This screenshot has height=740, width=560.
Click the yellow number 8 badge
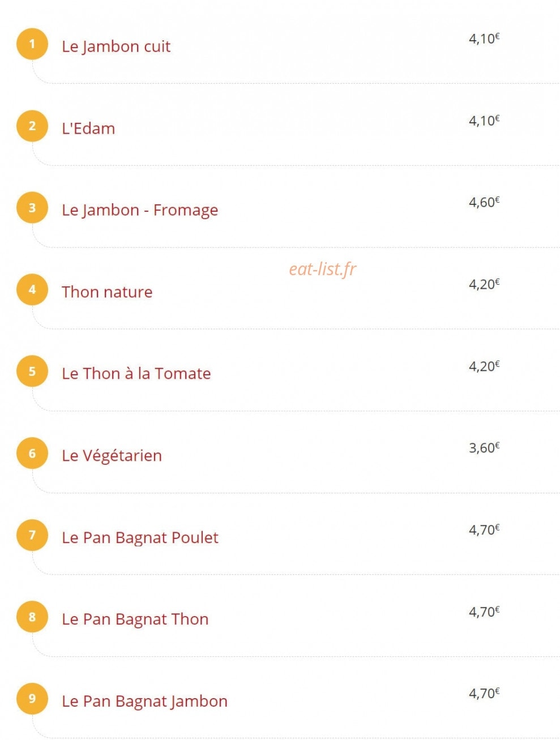[32, 617]
